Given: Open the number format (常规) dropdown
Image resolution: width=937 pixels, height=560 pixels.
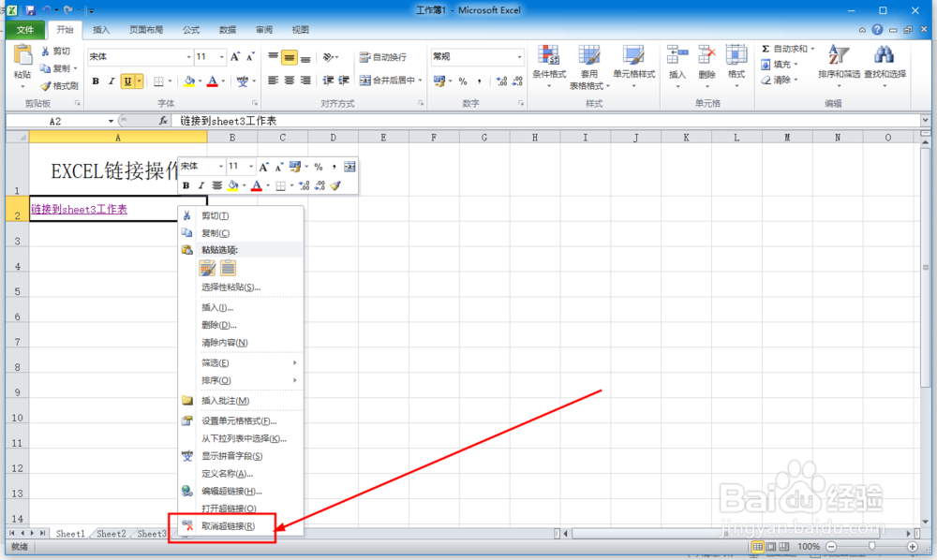Looking at the screenshot, I should point(519,57).
